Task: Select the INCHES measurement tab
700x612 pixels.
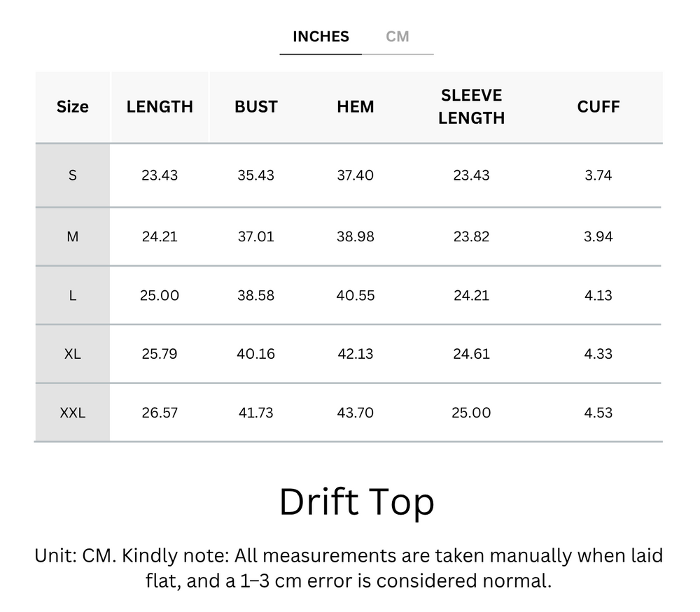Action: click(x=321, y=36)
